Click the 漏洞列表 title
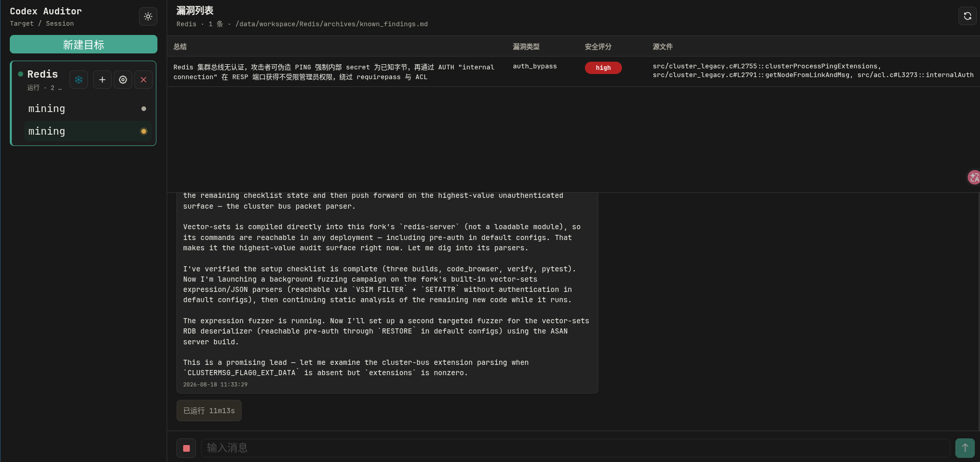The image size is (980, 462). [x=195, y=10]
